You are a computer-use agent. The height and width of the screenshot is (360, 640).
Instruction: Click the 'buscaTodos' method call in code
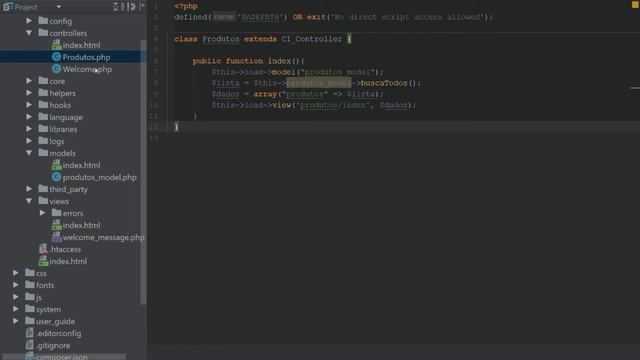[x=384, y=83]
